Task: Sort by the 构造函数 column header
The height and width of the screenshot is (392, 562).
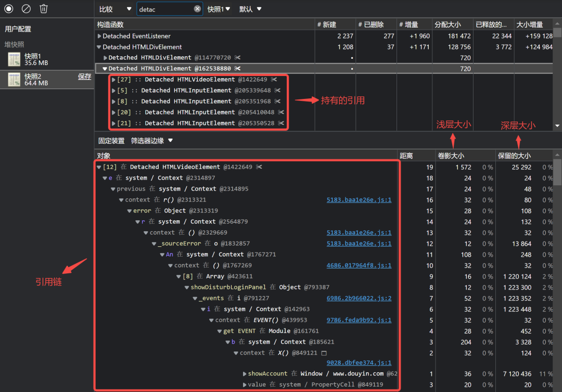Action: coord(205,24)
